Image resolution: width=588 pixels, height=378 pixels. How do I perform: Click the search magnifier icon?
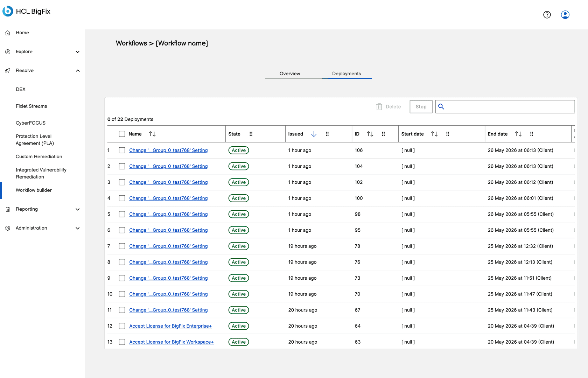tap(441, 106)
